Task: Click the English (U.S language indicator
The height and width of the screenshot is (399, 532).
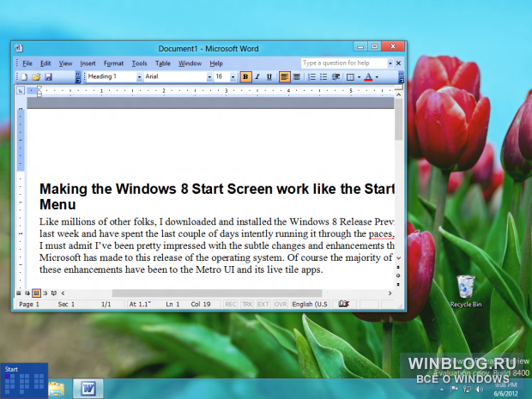Action: click(310, 305)
